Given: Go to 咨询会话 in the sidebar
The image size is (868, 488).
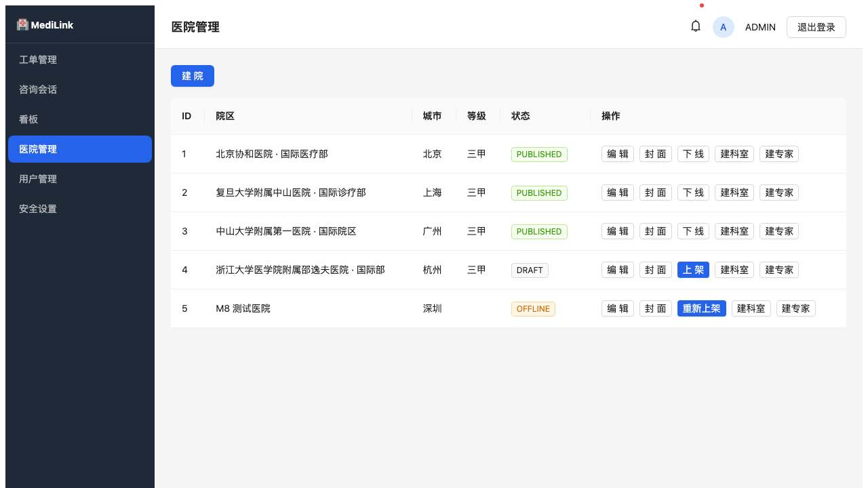Looking at the screenshot, I should pyautogui.click(x=80, y=89).
